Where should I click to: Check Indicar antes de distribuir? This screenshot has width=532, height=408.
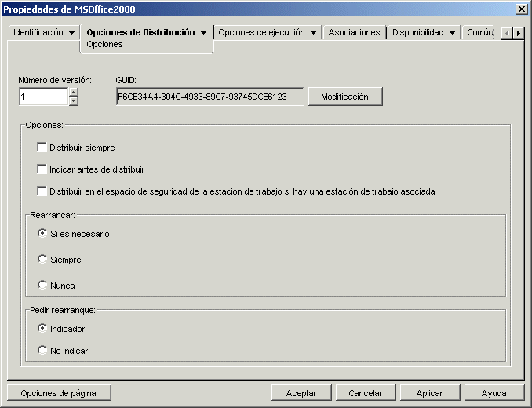42,169
